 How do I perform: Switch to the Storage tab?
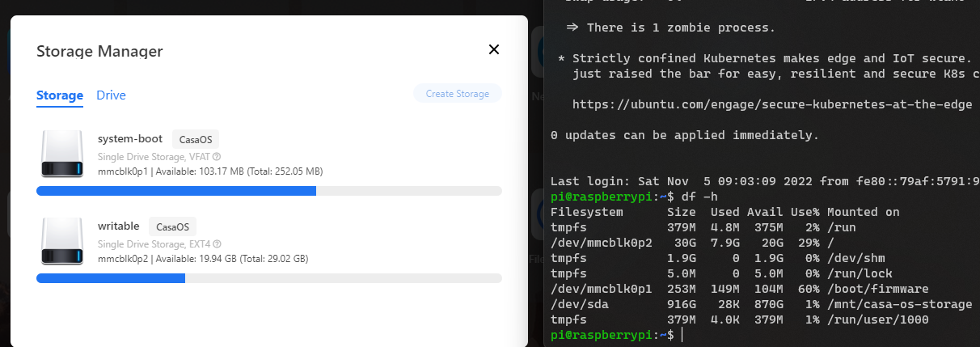(x=60, y=95)
